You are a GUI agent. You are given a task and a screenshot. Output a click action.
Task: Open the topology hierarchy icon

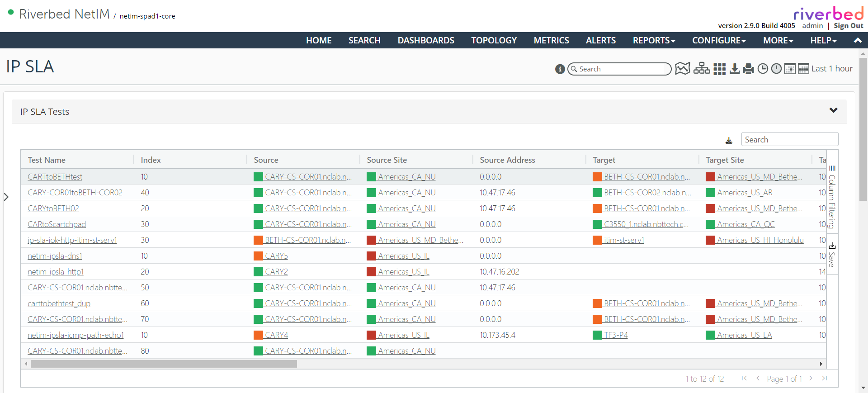(702, 69)
